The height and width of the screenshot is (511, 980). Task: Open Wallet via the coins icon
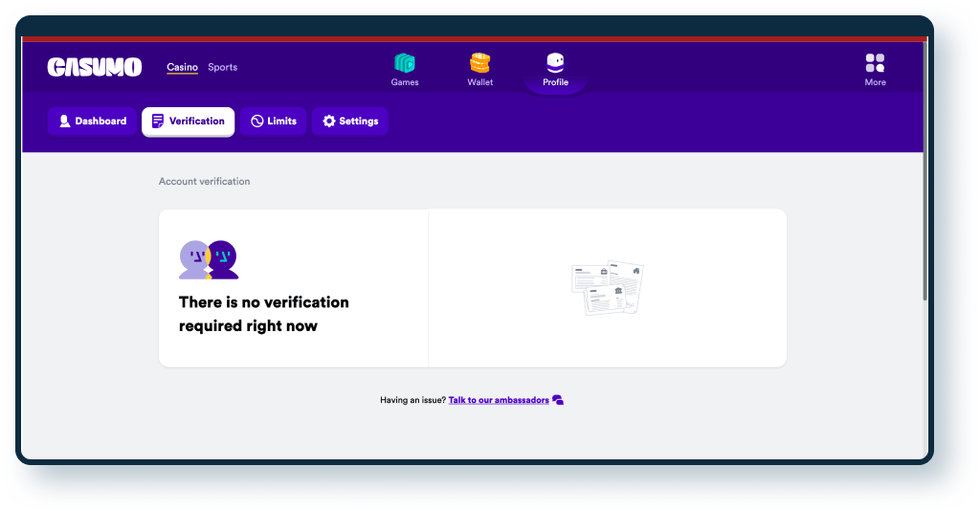[x=479, y=63]
